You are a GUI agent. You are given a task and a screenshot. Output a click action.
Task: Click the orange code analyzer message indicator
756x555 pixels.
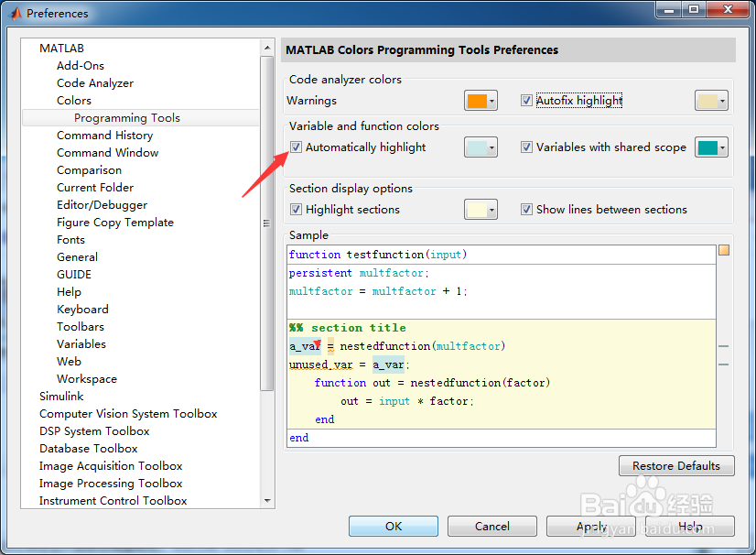click(724, 250)
